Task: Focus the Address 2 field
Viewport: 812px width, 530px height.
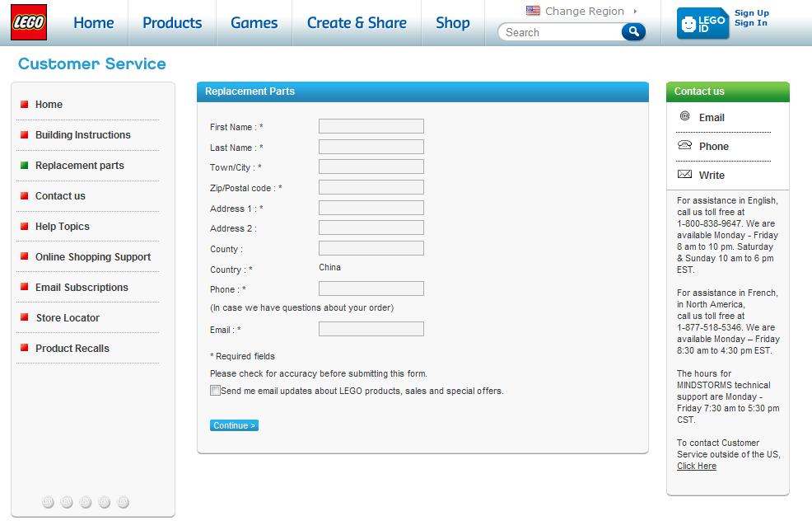Action: (371, 227)
